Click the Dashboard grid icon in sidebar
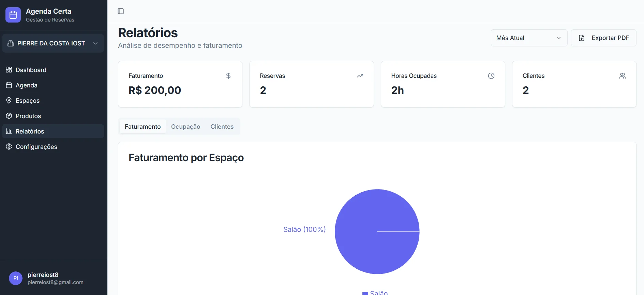This screenshot has width=644, height=295. (x=9, y=70)
